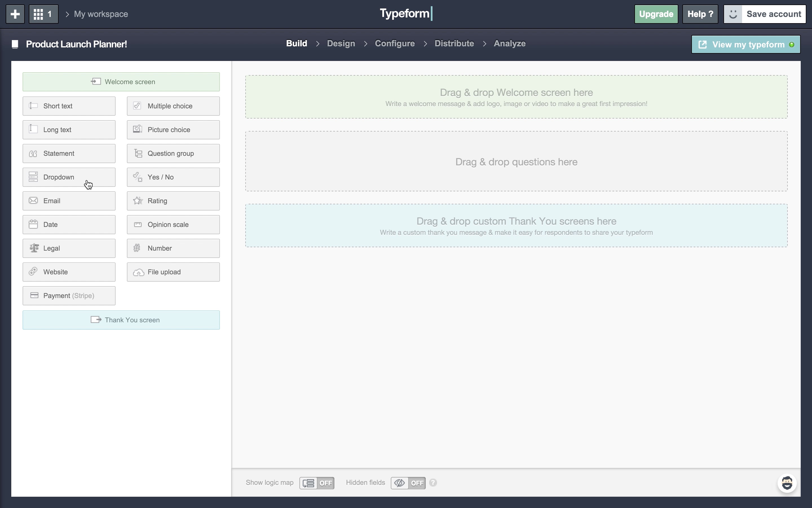Add the Thank You screen block
The height and width of the screenshot is (508, 812).
click(x=121, y=320)
